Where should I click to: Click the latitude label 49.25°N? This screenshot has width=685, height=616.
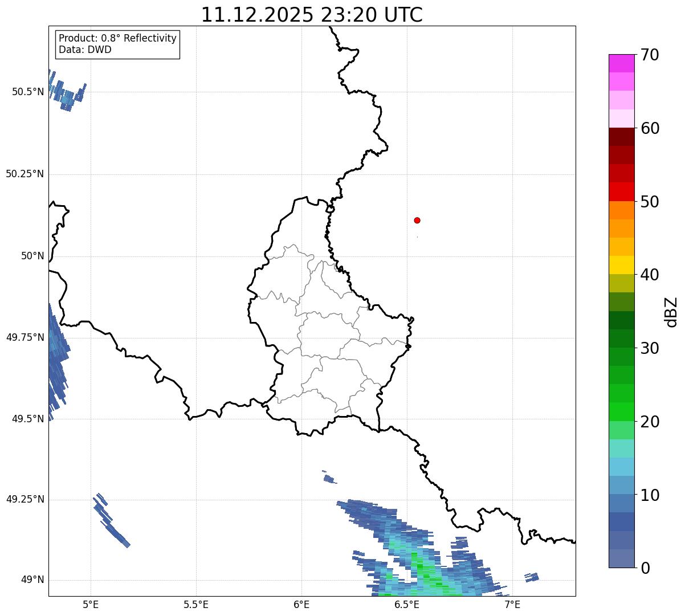25,499
